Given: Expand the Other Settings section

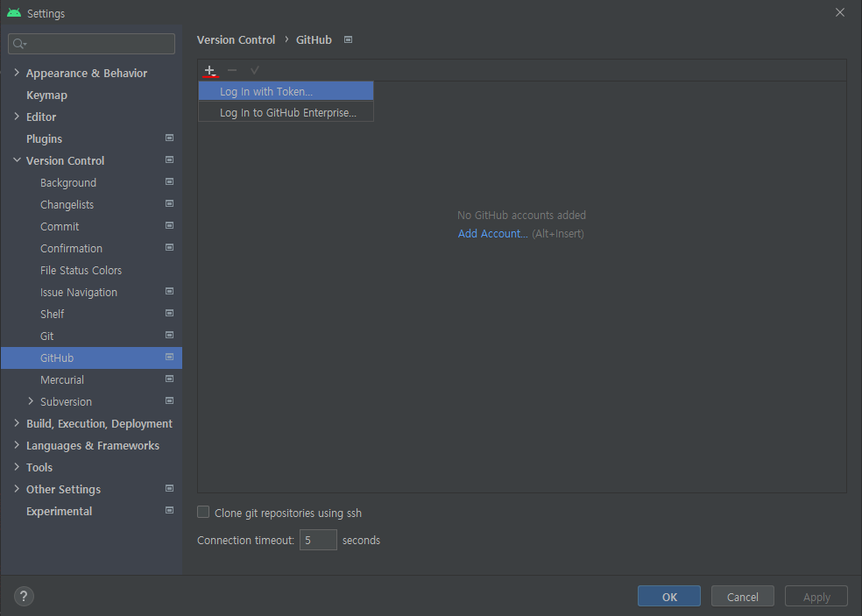Looking at the screenshot, I should pos(17,489).
